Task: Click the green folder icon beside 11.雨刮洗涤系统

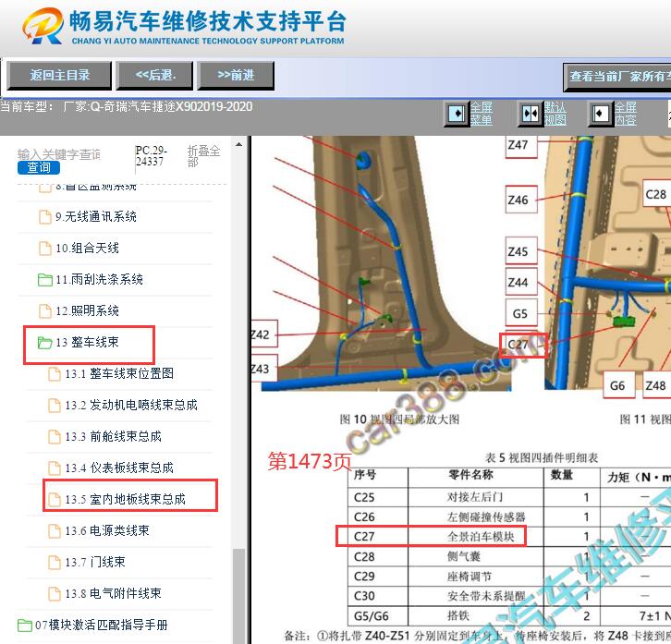Action: [x=45, y=280]
